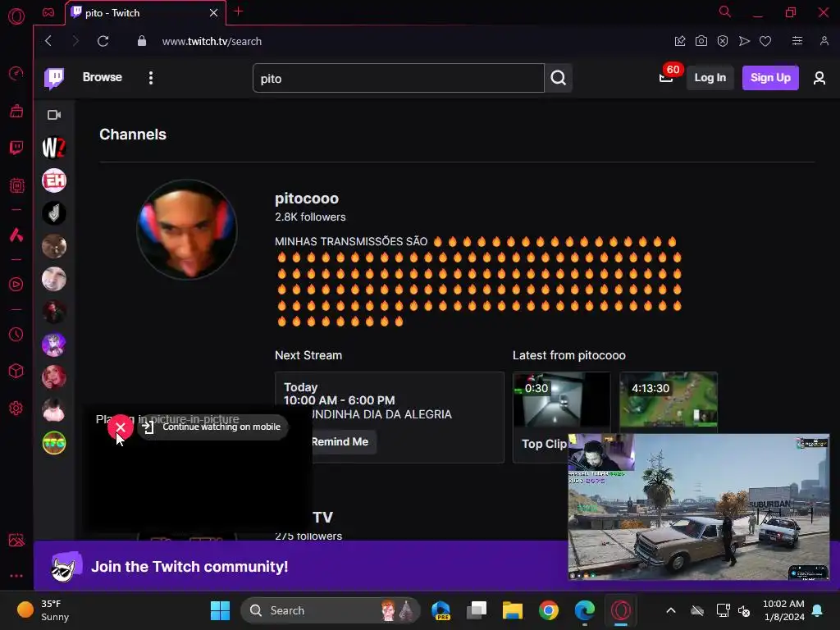The width and height of the screenshot is (840, 630).
Task: Click Continue watching on mobile
Action: coord(212,427)
